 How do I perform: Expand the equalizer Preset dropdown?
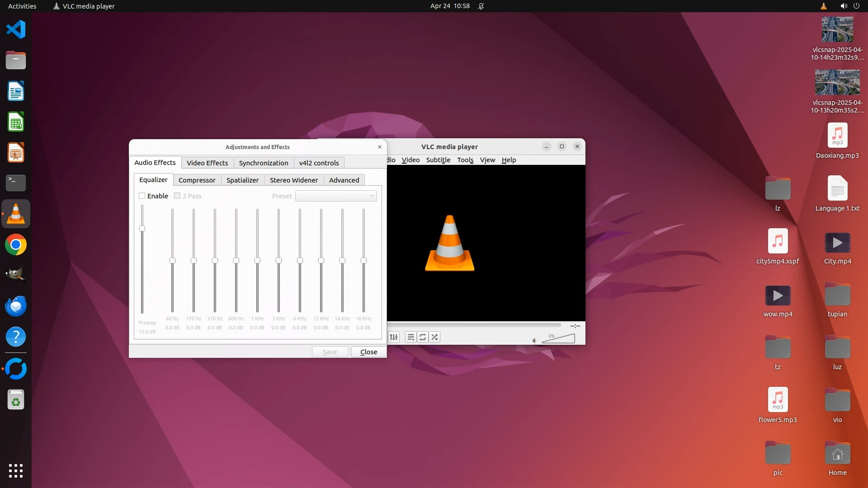(x=336, y=196)
